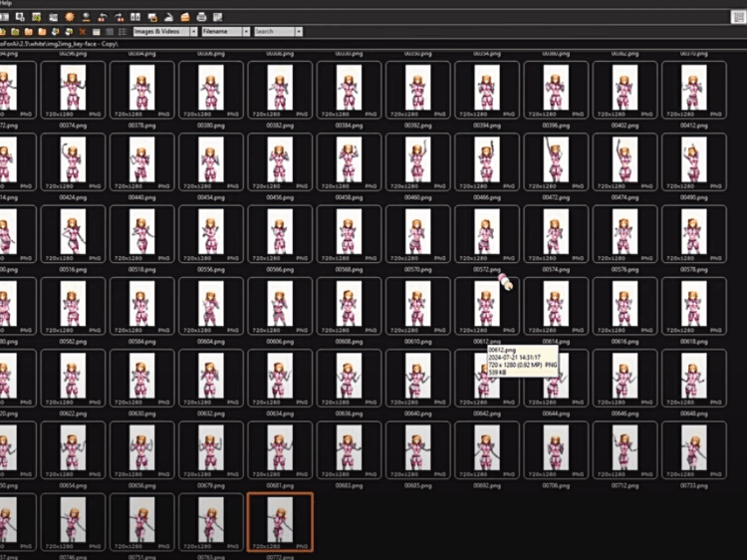
Task: Click the file name label 00751.png
Action: click(142, 557)
